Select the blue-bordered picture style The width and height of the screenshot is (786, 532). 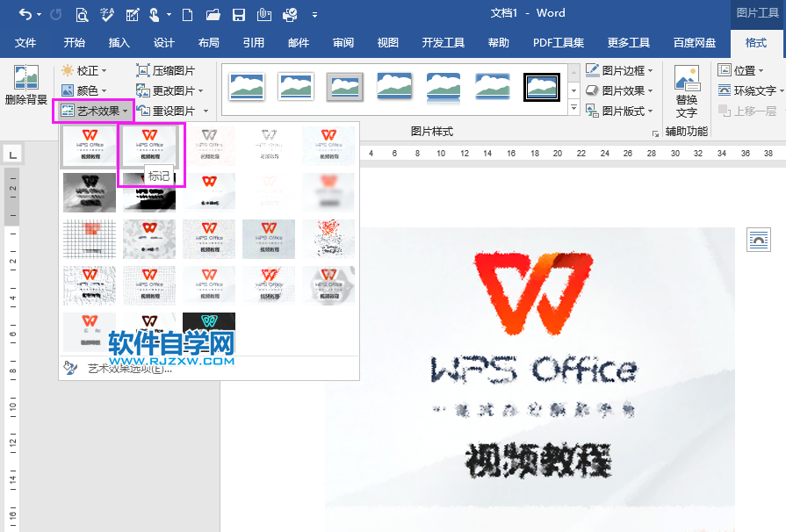click(x=542, y=88)
